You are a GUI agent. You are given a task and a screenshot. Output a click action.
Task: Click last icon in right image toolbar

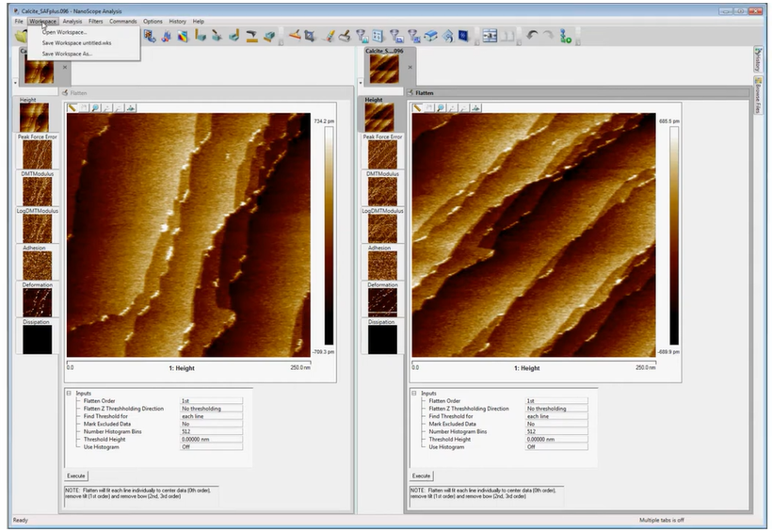(x=476, y=108)
